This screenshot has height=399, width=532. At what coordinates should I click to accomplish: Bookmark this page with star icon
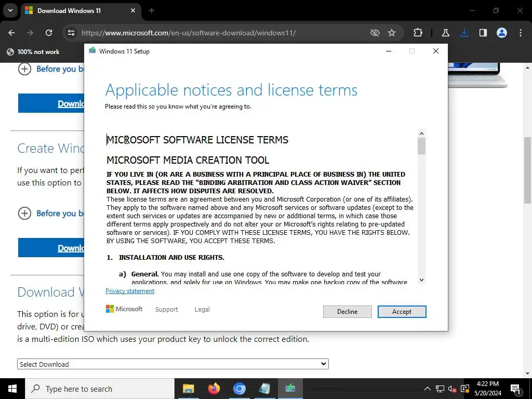point(392,33)
